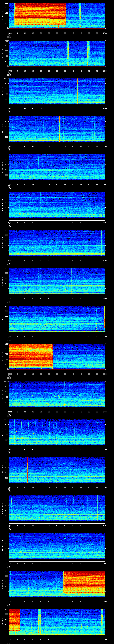Click the 19:00 end time label
Viewport: 114px width, 644px height.
(x=105, y=109)
